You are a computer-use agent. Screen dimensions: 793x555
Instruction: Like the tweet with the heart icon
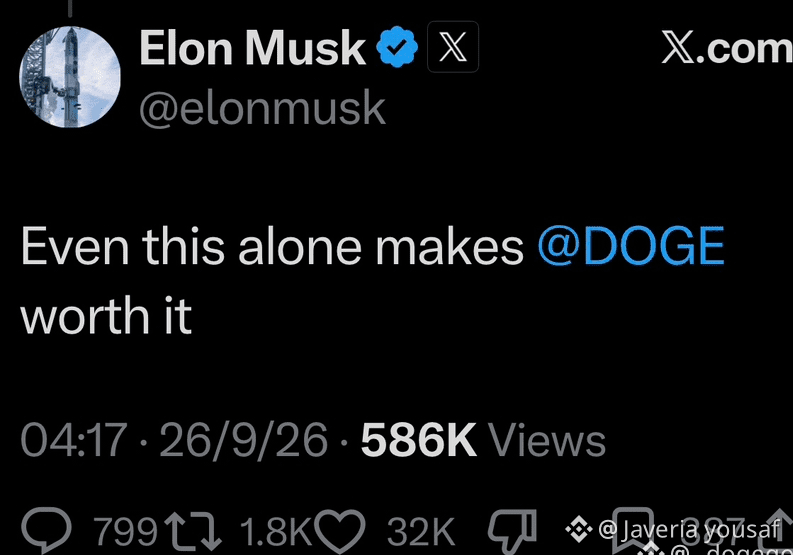(x=340, y=531)
